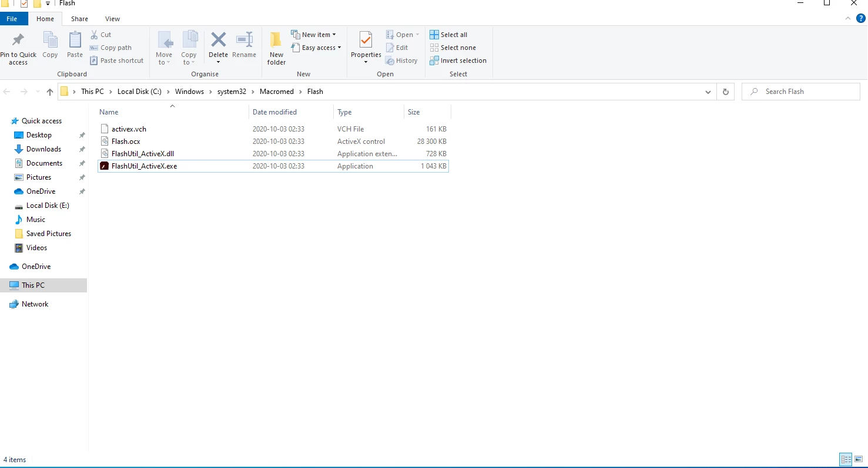Click the Open command in ribbon
Image resolution: width=868 pixels, height=468 pixels.
[x=403, y=35]
